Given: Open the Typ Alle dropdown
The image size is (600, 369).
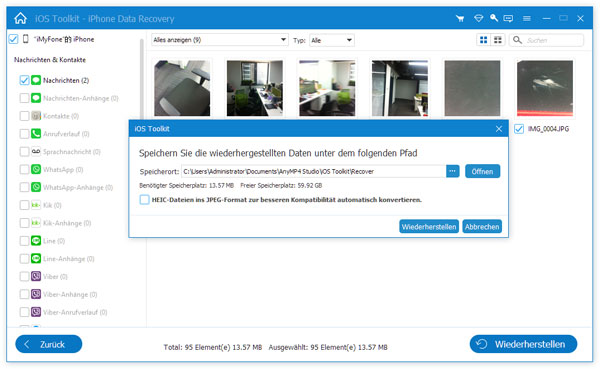Looking at the screenshot, I should 332,40.
